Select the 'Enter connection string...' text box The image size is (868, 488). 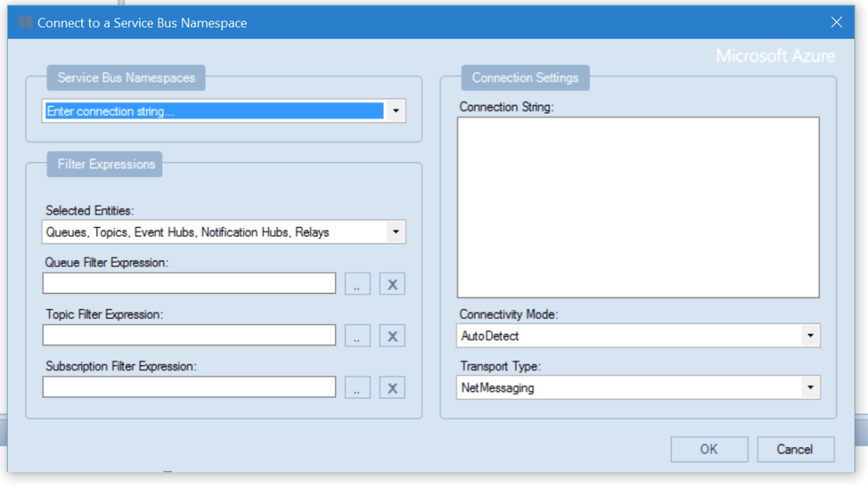(213, 111)
